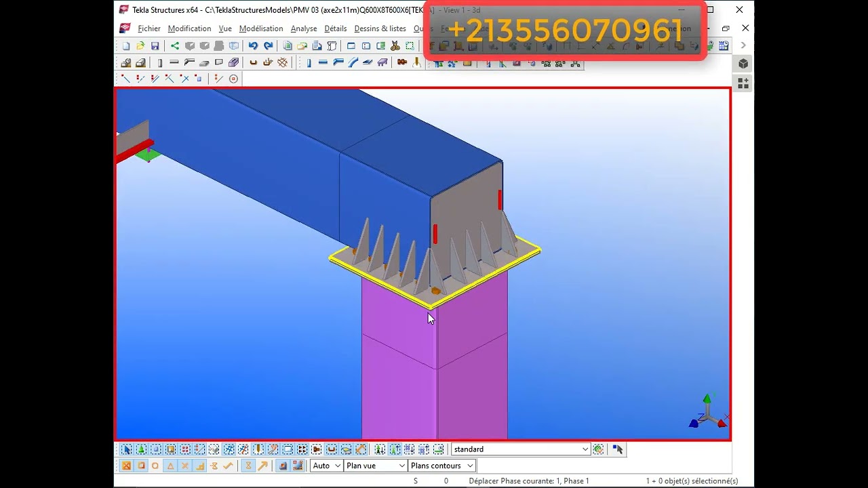Click the "1 + 0 objet(s) sélectionné(s)" status text
The width and height of the screenshot is (868, 488).
point(692,481)
